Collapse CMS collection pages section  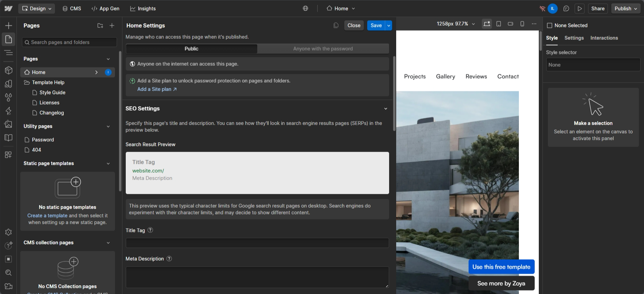[x=108, y=243]
